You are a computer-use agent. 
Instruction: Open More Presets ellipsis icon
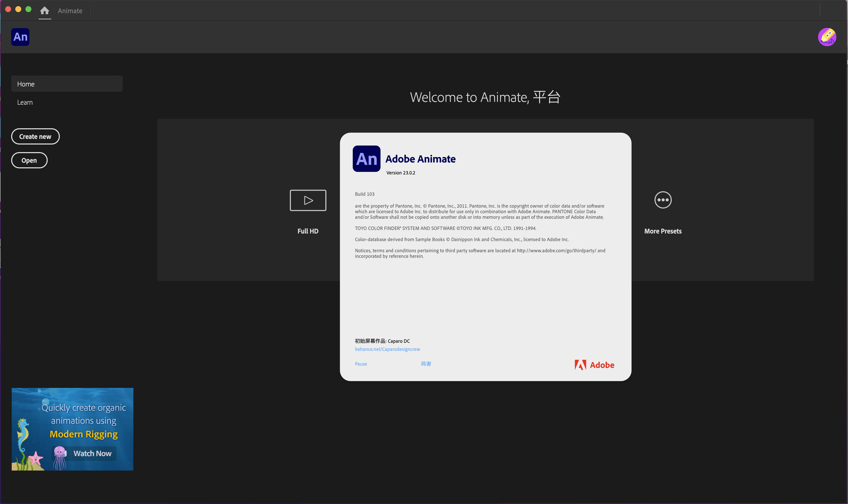coord(663,200)
